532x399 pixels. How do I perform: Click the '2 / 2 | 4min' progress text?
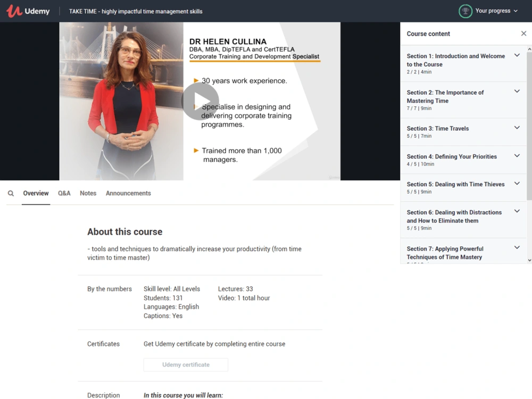[419, 72]
